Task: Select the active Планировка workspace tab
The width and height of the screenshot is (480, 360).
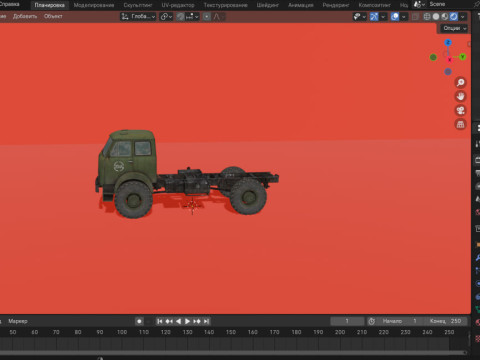Action: click(50, 5)
